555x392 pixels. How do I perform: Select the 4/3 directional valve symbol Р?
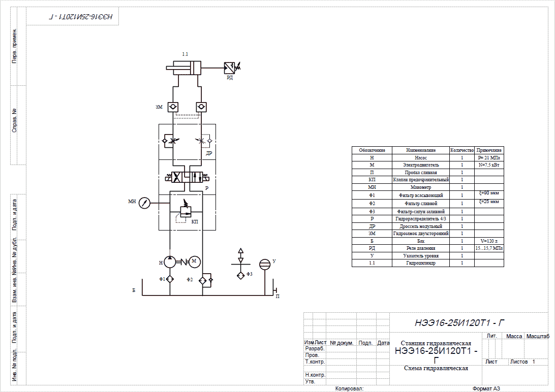pyautogui.click(x=187, y=177)
